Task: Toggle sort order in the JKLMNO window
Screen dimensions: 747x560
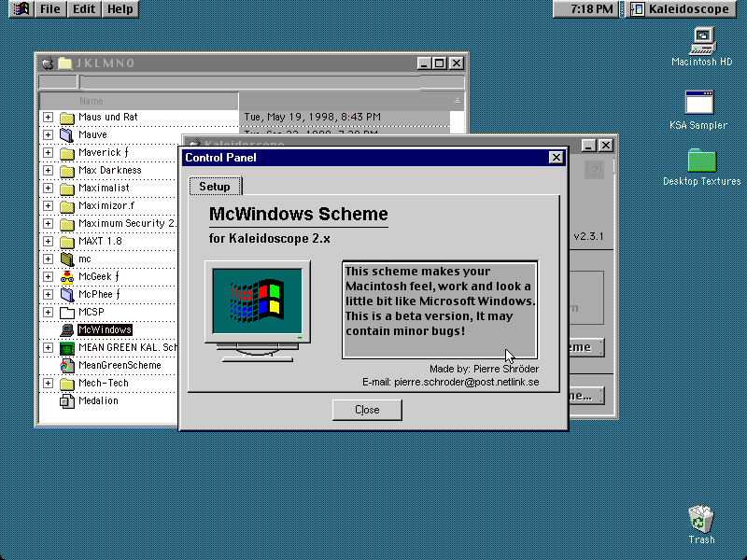Action: (457, 101)
